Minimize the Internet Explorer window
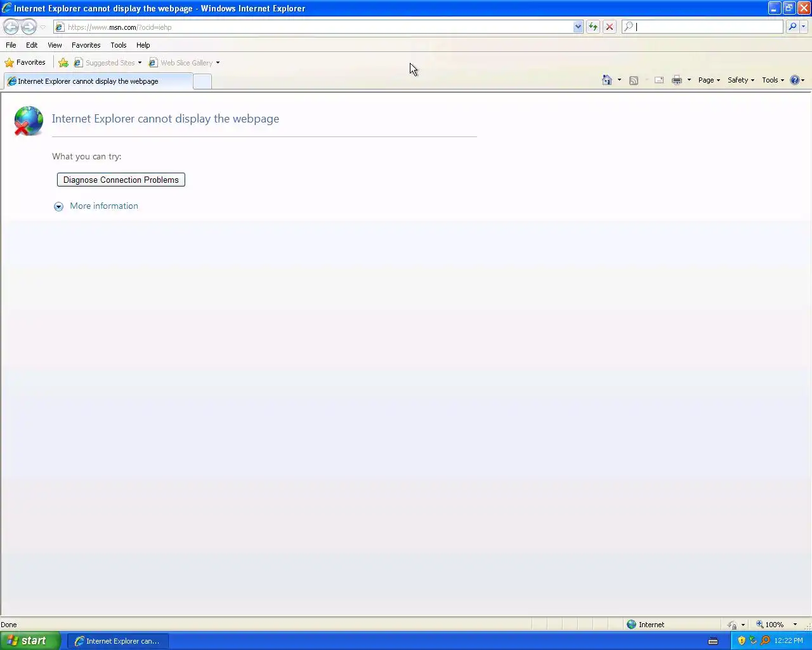The height and width of the screenshot is (650, 812). (x=775, y=8)
